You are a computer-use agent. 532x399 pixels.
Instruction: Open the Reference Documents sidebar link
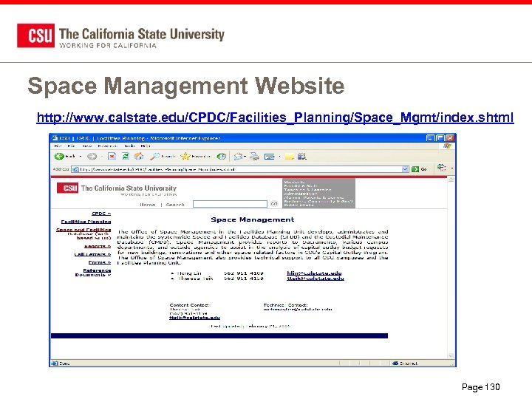[x=93, y=273]
